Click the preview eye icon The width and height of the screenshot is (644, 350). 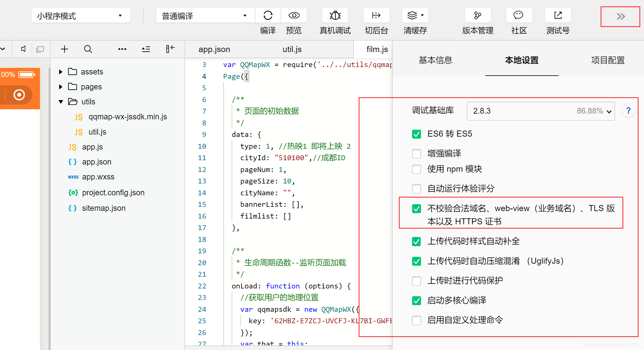pos(294,16)
